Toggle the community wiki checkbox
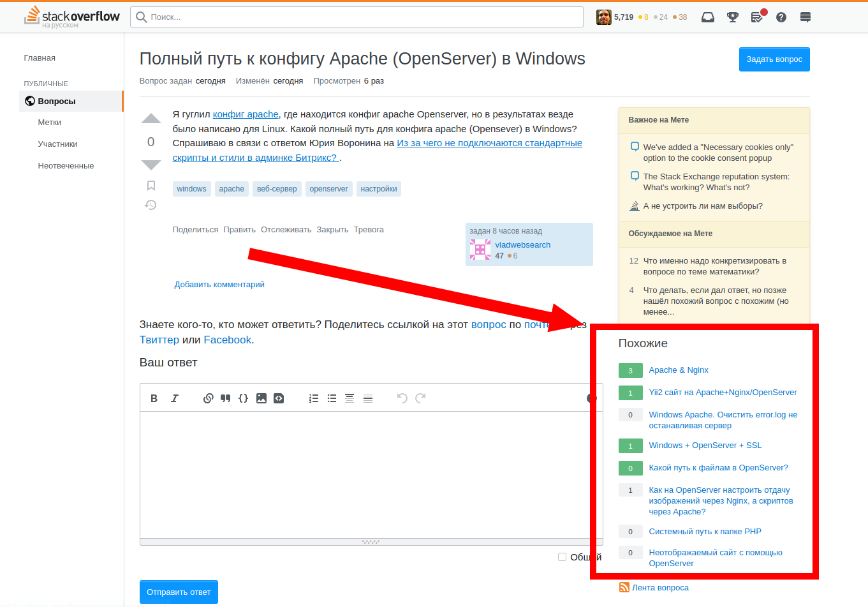Screen dimensions: 868x607 pyautogui.click(x=562, y=557)
